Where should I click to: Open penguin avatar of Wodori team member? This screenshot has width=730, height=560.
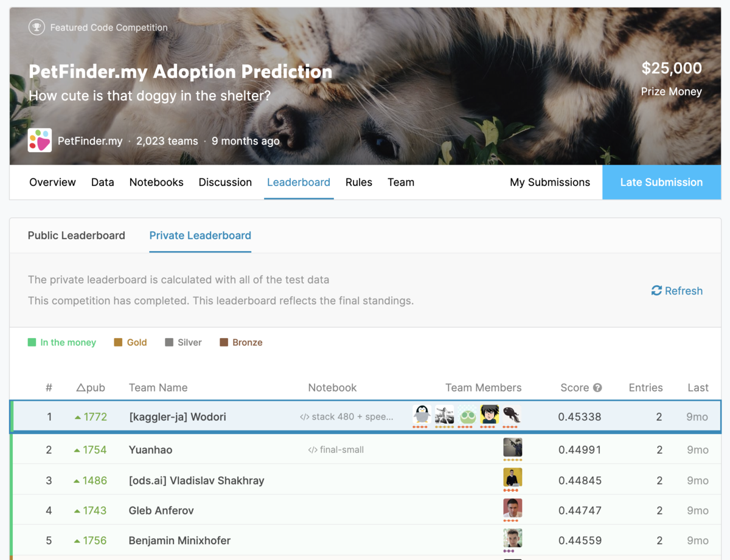422,415
